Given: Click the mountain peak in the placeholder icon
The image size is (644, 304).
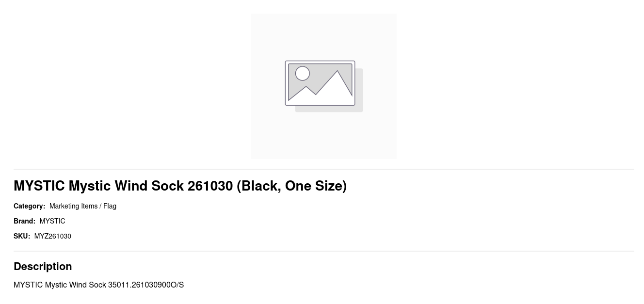Looking at the screenshot, I should pos(338,74).
